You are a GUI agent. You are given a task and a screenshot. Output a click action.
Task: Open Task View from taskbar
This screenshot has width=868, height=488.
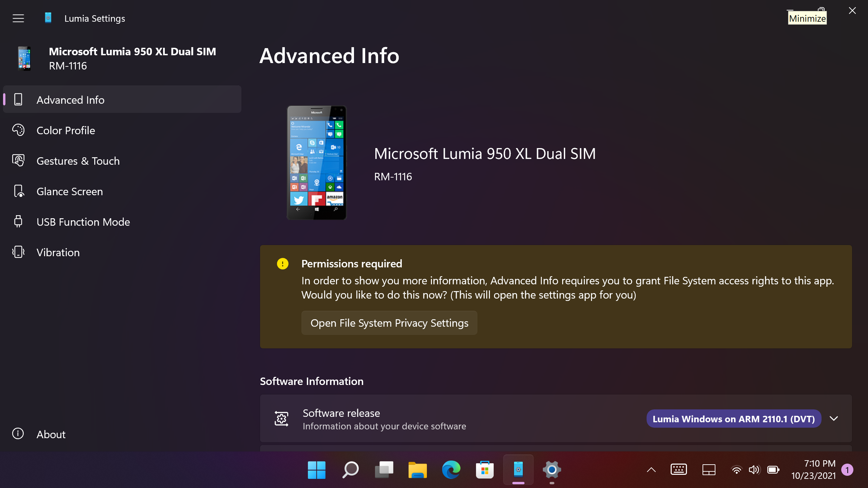(384, 470)
